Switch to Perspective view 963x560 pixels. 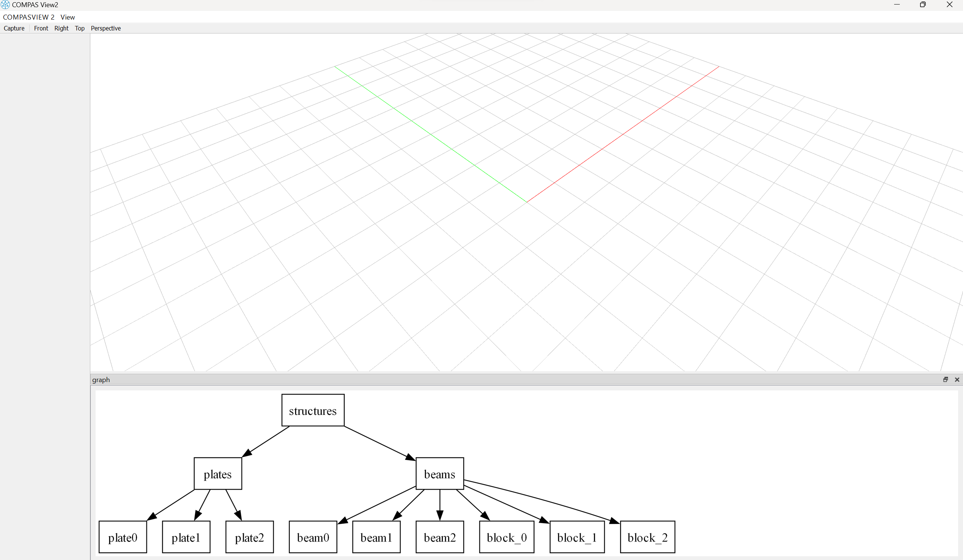click(105, 28)
